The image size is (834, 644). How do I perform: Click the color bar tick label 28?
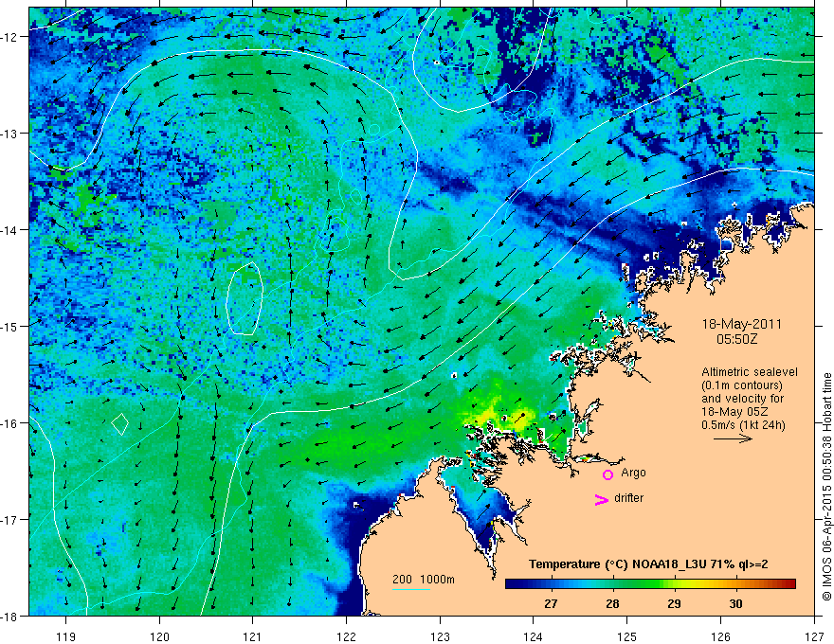[613, 603]
